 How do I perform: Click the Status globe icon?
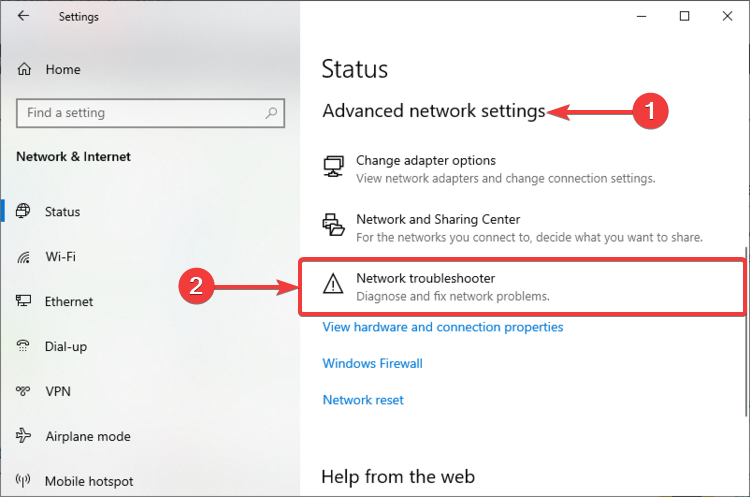point(24,212)
